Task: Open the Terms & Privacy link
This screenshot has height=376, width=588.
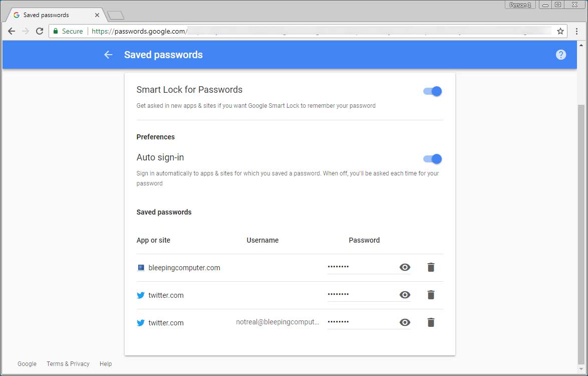Action: (68, 363)
